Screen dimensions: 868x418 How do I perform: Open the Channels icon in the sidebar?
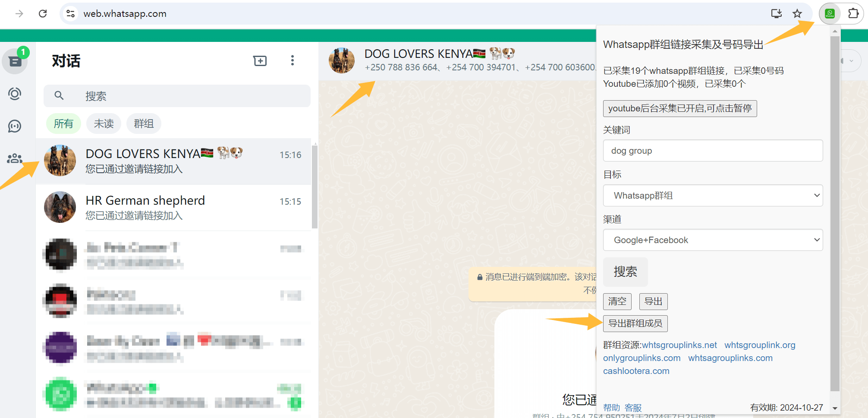(15, 126)
